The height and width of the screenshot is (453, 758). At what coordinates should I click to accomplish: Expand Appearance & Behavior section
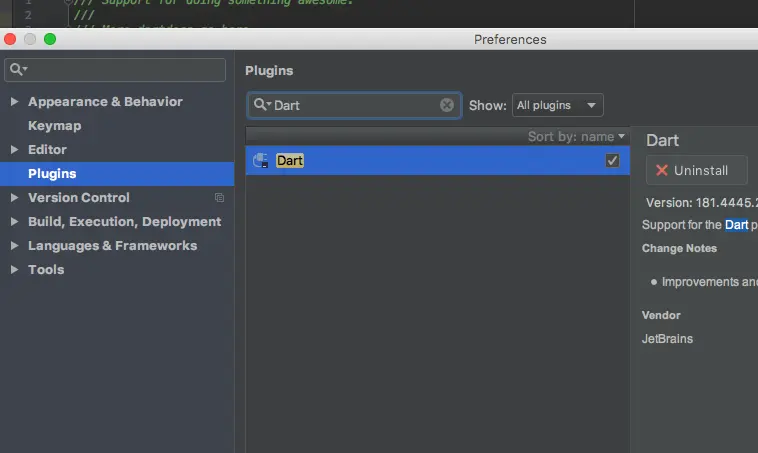pos(15,102)
